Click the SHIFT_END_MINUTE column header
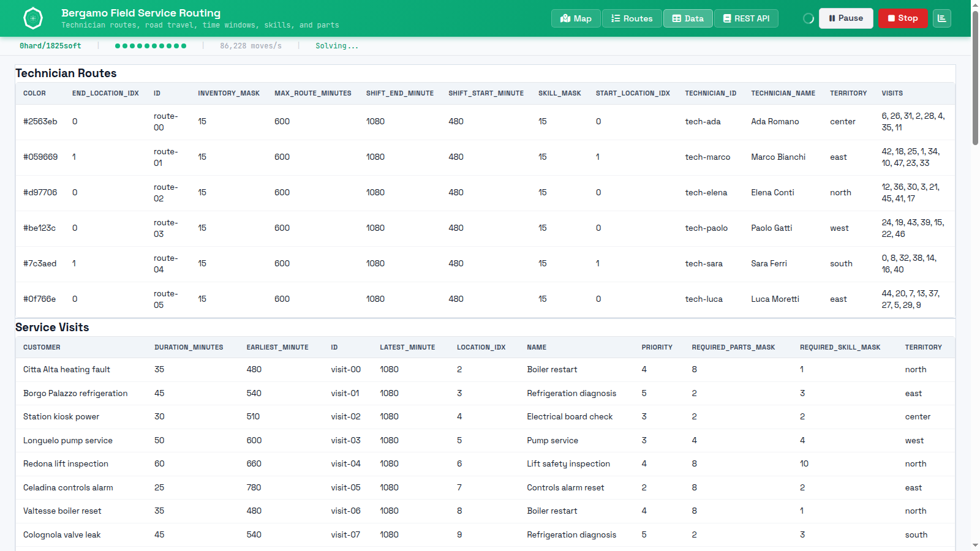Image resolution: width=980 pixels, height=551 pixels. 400,94
